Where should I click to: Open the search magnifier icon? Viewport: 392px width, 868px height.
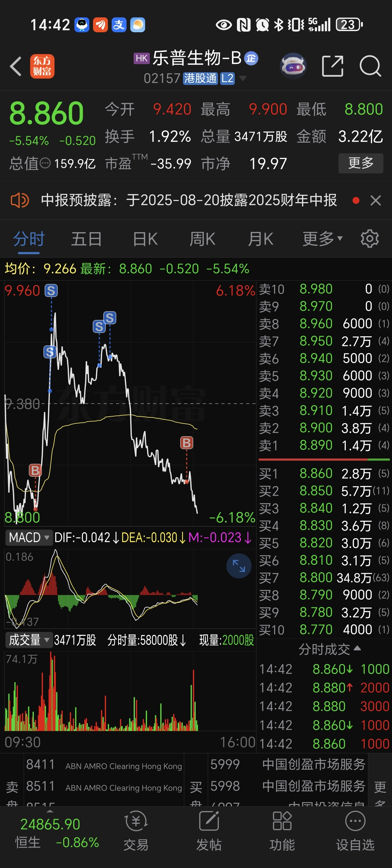pyautogui.click(x=370, y=66)
